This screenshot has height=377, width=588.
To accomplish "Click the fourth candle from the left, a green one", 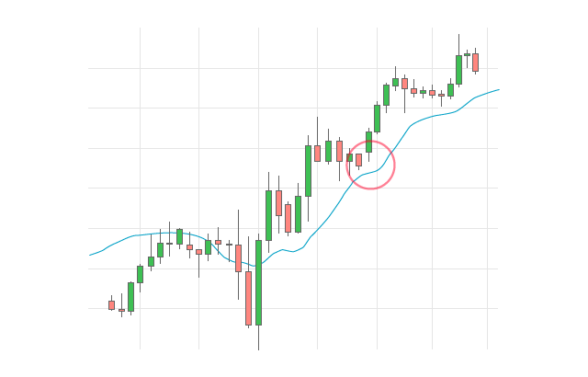I will click(x=140, y=274).
